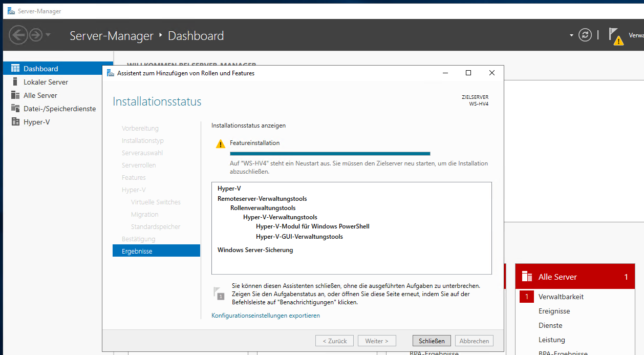Viewport: 644px width, 355px height.
Task: Click the Alle Server tile icon
Action: [527, 277]
